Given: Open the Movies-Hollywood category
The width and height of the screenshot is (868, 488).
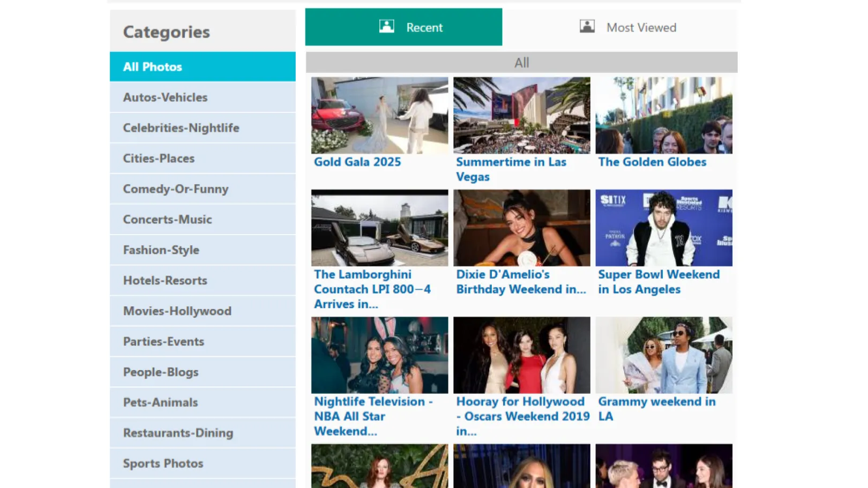Looking at the screenshot, I should click(x=203, y=311).
